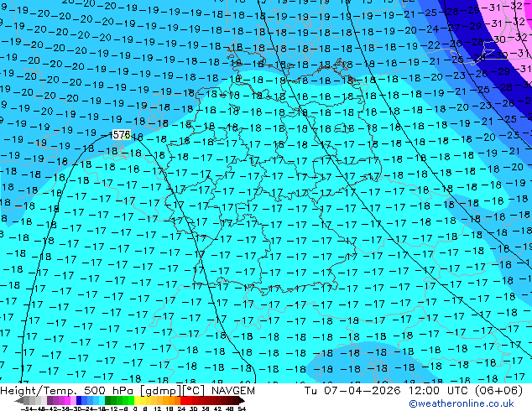The height and width of the screenshot is (411, 532).
Task: Click the '12:00 UTC' valid time
Action: point(439,391)
